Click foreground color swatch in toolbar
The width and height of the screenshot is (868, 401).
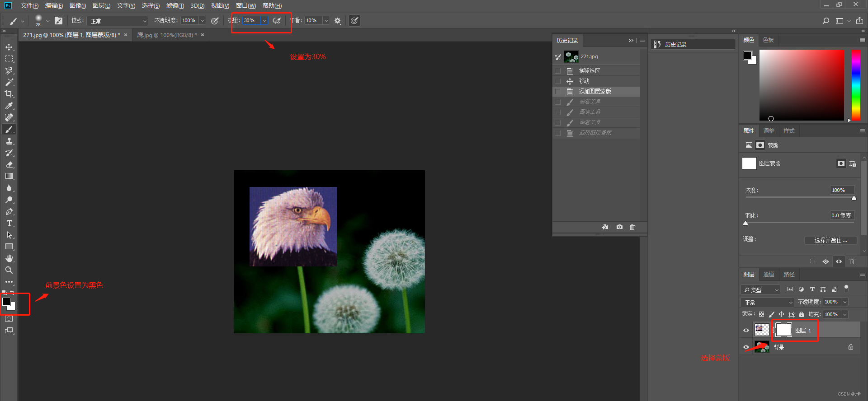click(x=6, y=302)
